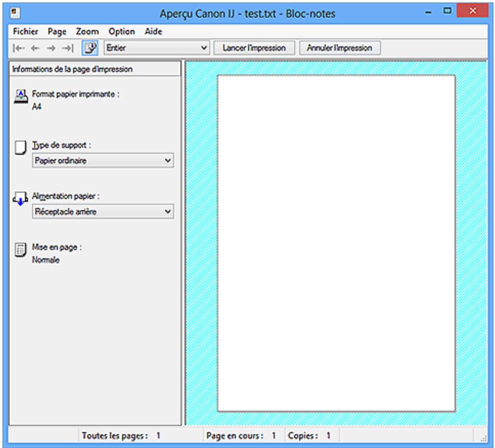Click the blank page preview
Image resolution: width=495 pixels, height=448 pixels.
336,243
